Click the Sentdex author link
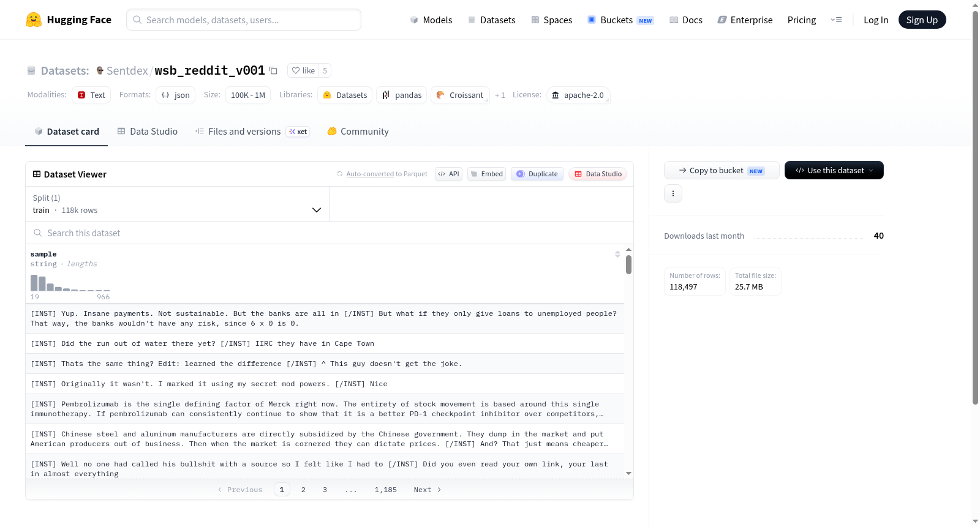 (x=127, y=70)
